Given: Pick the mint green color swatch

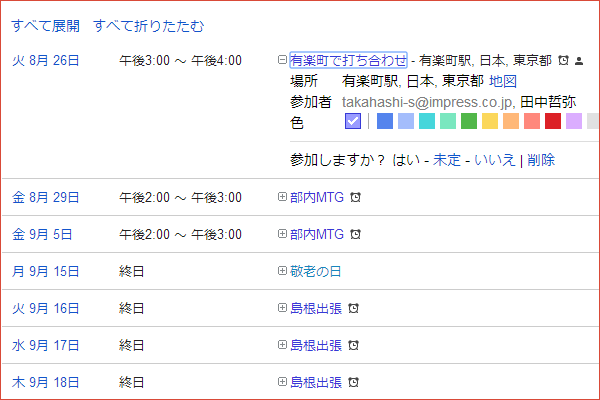Looking at the screenshot, I should (448, 121).
